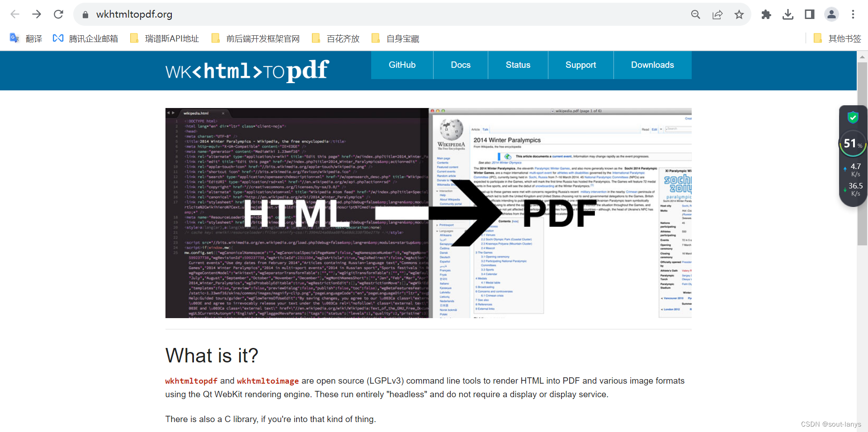Click the WK<html>TOpdf site logo
Screen dimensions: 868x432
coord(247,70)
